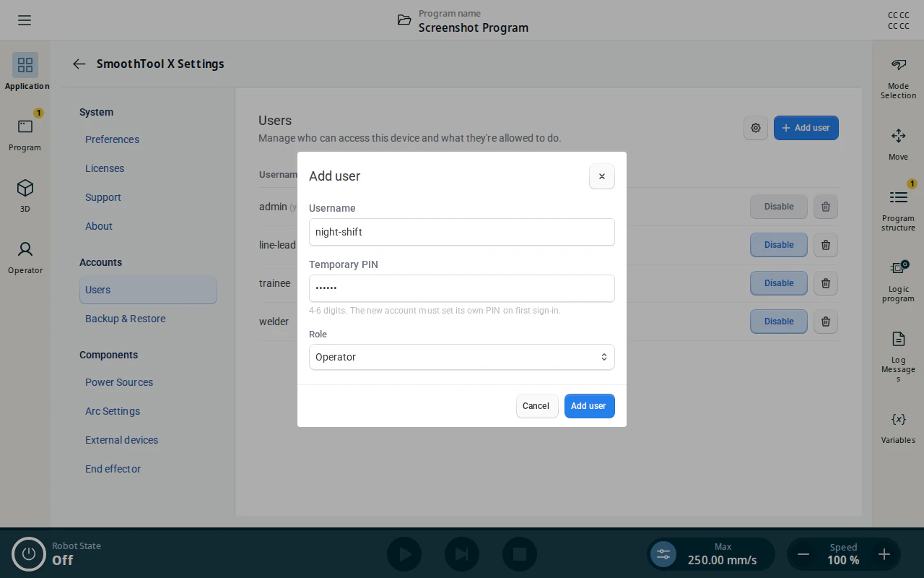Delete the trainee user via trash icon
This screenshot has height=578, width=924.
click(826, 283)
